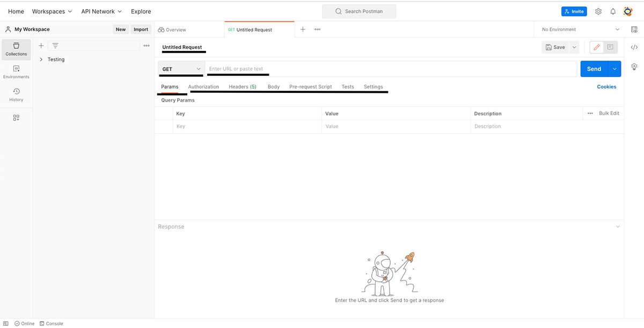Switch to build mode pencil icon
644x328 pixels.
click(x=596, y=47)
